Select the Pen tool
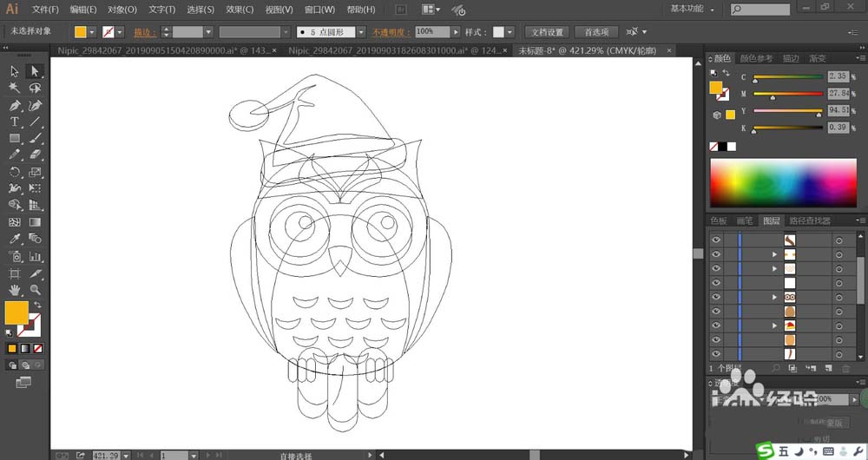 click(x=15, y=105)
